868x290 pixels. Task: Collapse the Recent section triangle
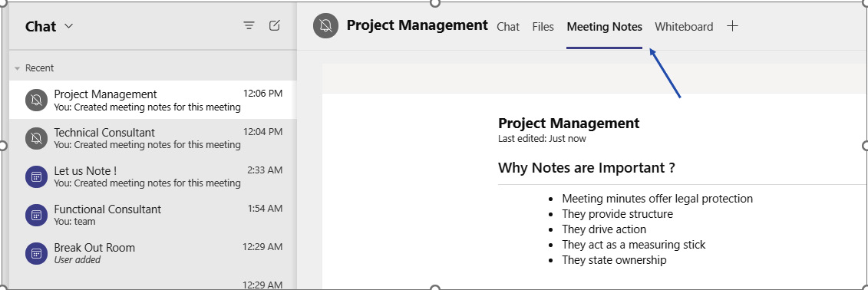click(18, 68)
